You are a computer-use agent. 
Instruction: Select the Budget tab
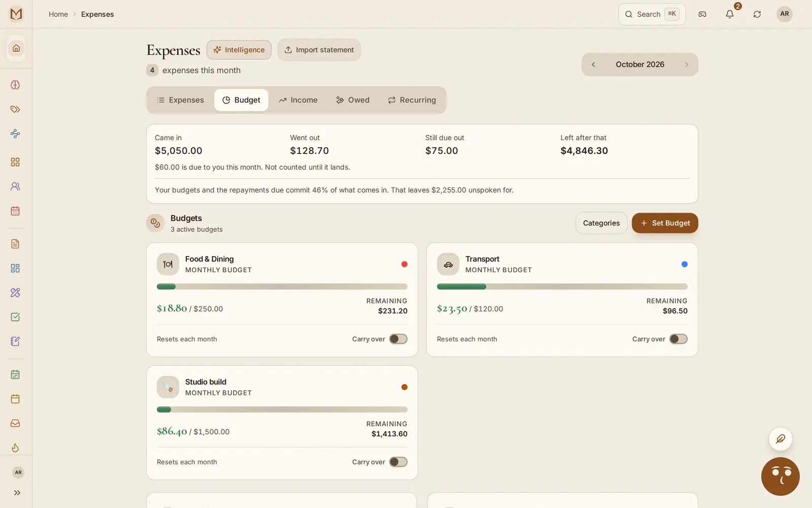click(x=242, y=100)
